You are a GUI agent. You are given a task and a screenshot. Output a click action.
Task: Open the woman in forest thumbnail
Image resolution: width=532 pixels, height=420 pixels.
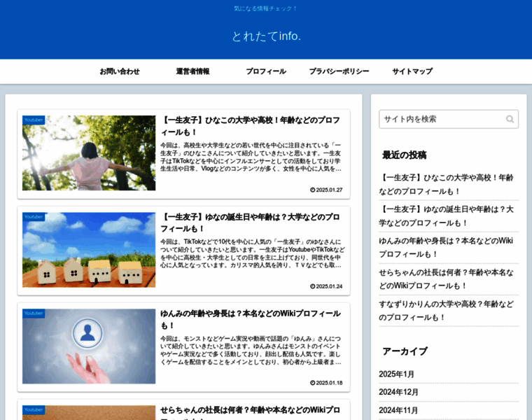[89, 153]
